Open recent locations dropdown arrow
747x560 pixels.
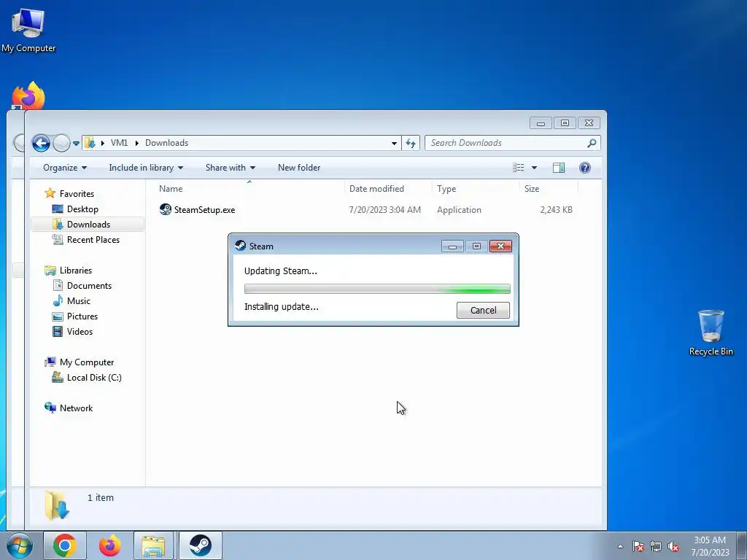coord(76,144)
